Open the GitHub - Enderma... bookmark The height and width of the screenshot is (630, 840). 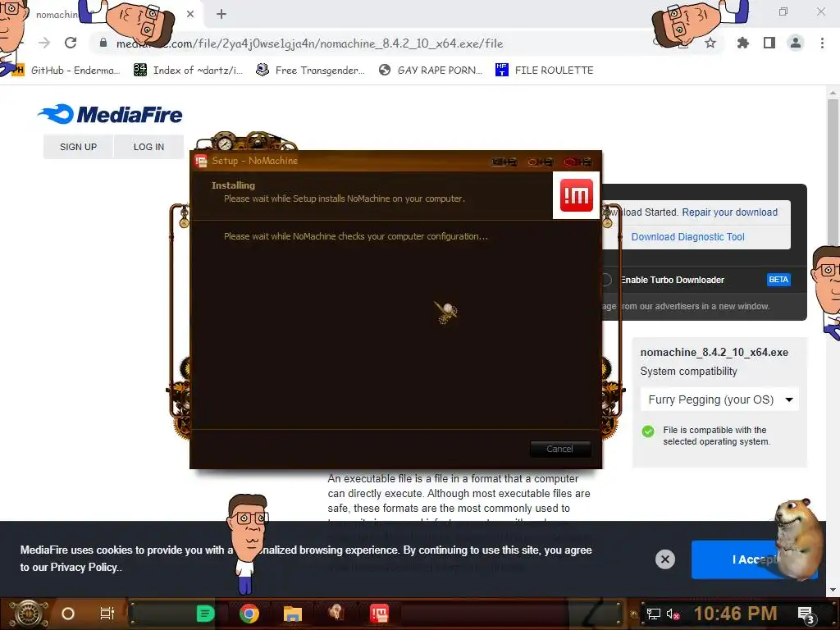pyautogui.click(x=67, y=71)
